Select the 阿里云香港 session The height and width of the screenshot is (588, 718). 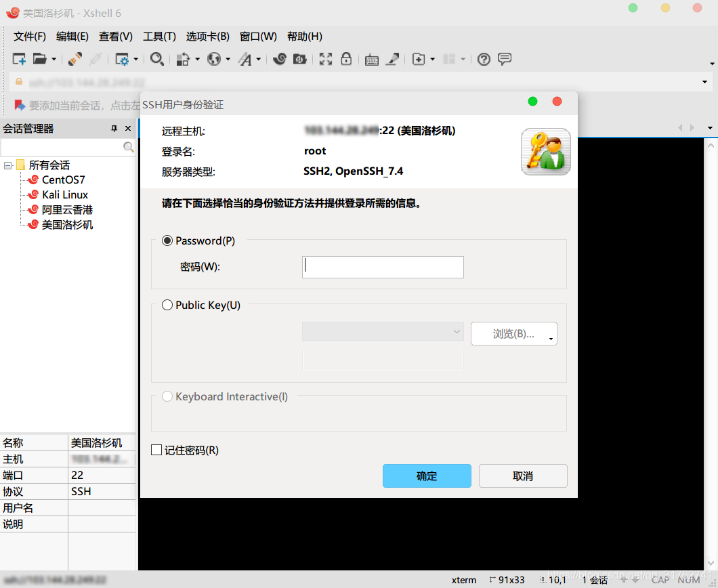coord(67,210)
